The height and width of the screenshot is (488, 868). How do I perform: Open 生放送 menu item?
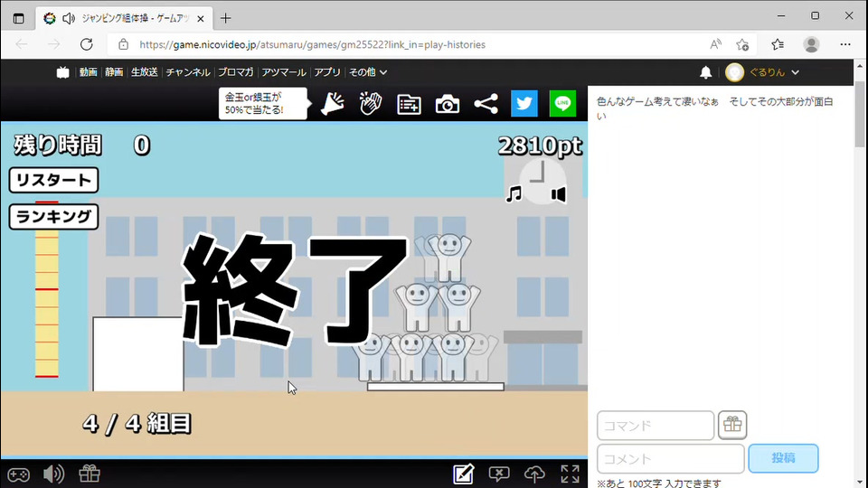click(144, 72)
